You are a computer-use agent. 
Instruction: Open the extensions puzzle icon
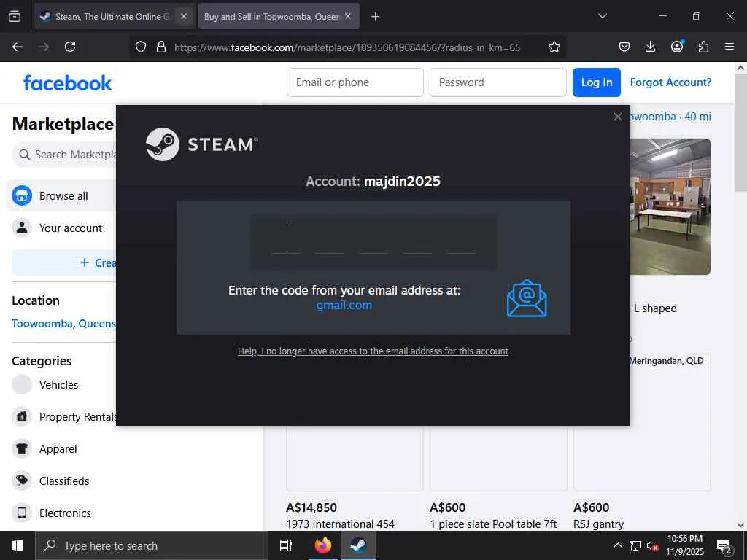point(703,47)
